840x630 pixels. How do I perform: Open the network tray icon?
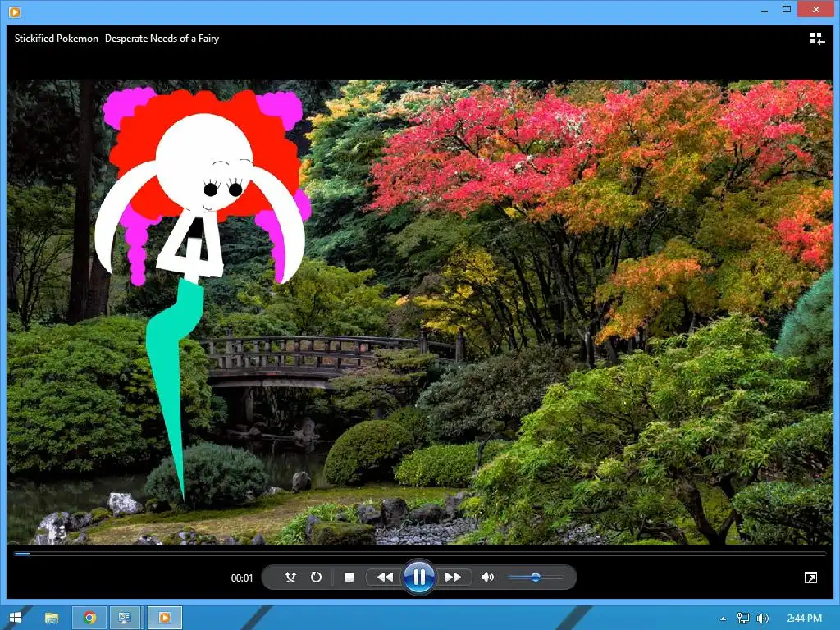743,619
